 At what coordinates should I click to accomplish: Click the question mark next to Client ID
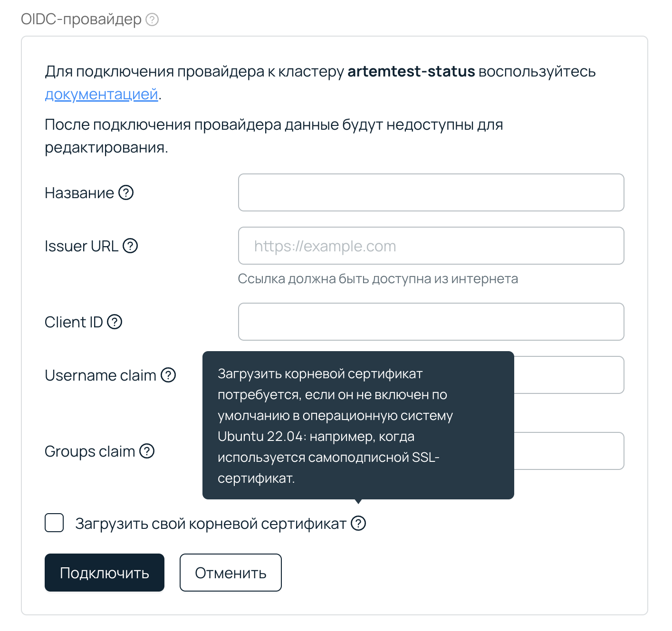click(x=115, y=322)
